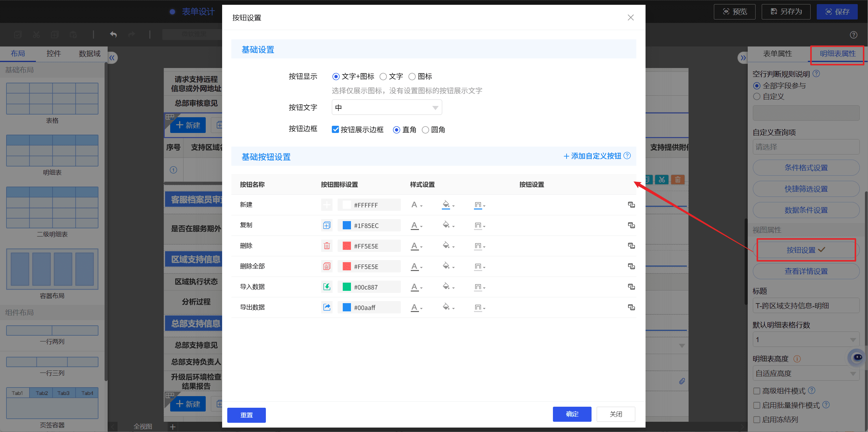Screen dimensions: 868x432
Task: Click the 添加自定义按钮 link
Action: [x=592, y=156]
